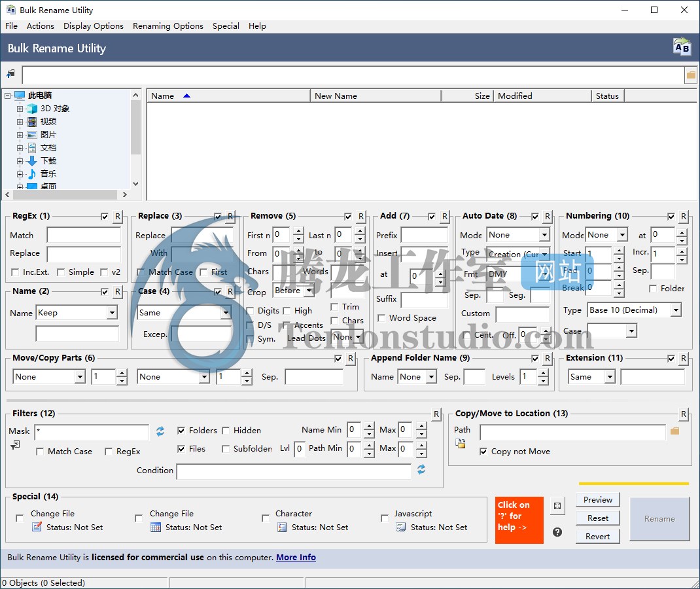The height and width of the screenshot is (589, 700).
Task: Click the Mask input field
Action: pos(92,432)
